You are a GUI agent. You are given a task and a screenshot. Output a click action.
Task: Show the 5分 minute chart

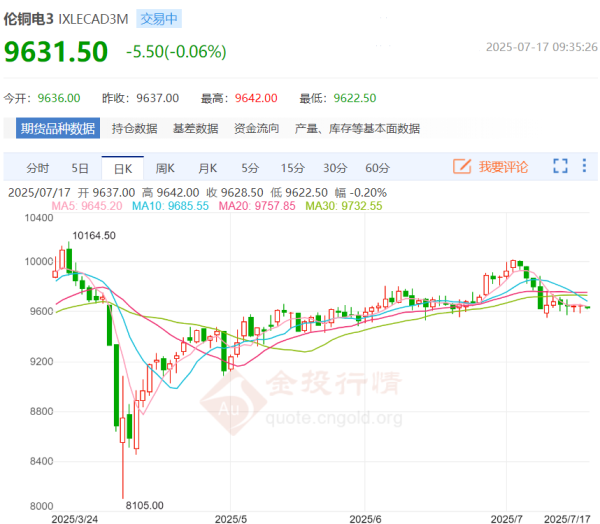pyautogui.click(x=250, y=168)
